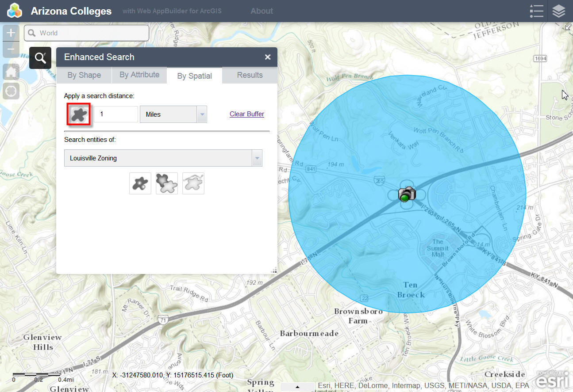Click the Enhanced Search panel title
This screenshot has width=573, height=392.
click(x=99, y=57)
